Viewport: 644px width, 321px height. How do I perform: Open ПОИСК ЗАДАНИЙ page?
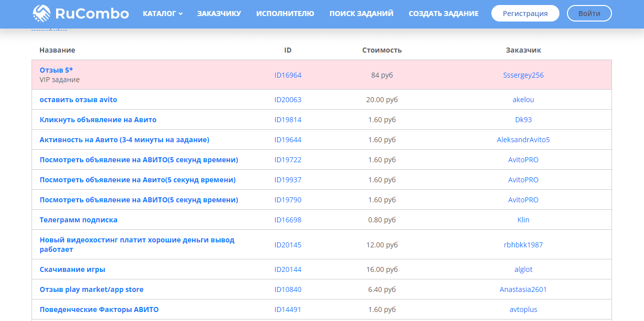pyautogui.click(x=361, y=14)
